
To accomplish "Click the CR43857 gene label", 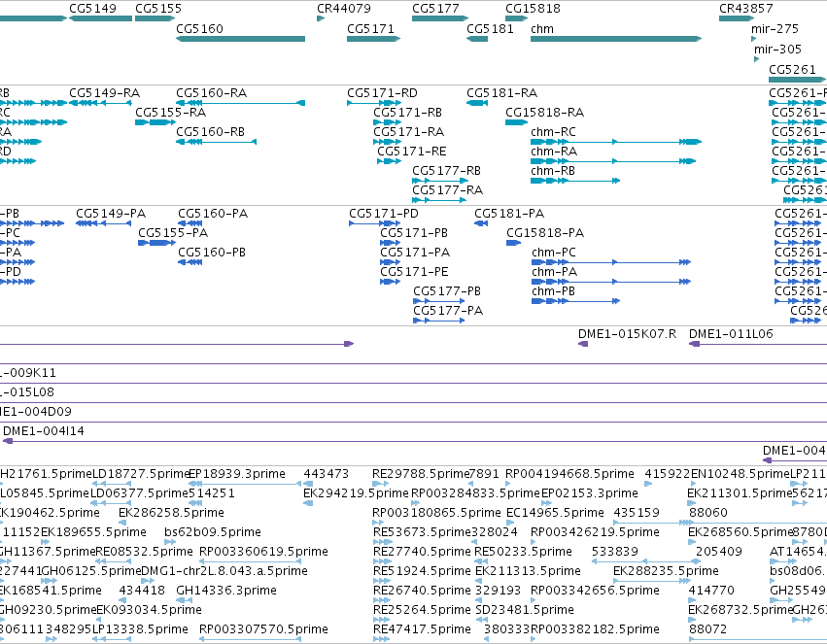I will pos(745,9).
